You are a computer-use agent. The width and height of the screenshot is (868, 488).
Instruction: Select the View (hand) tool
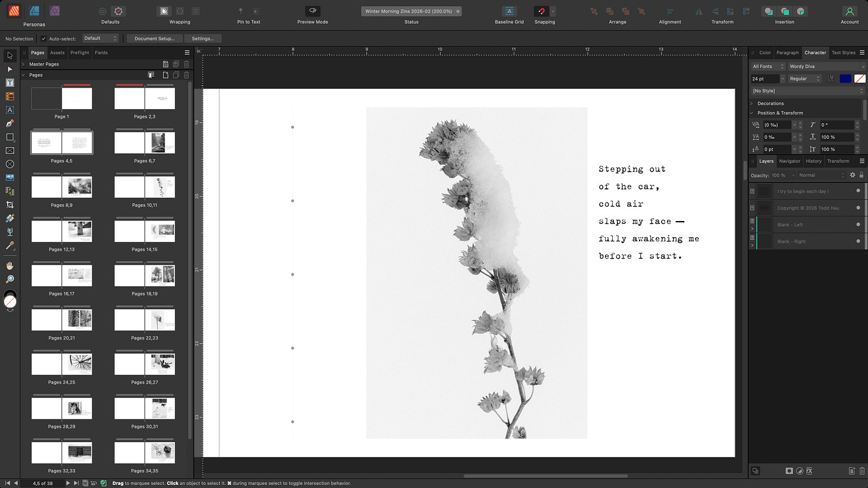[10, 266]
